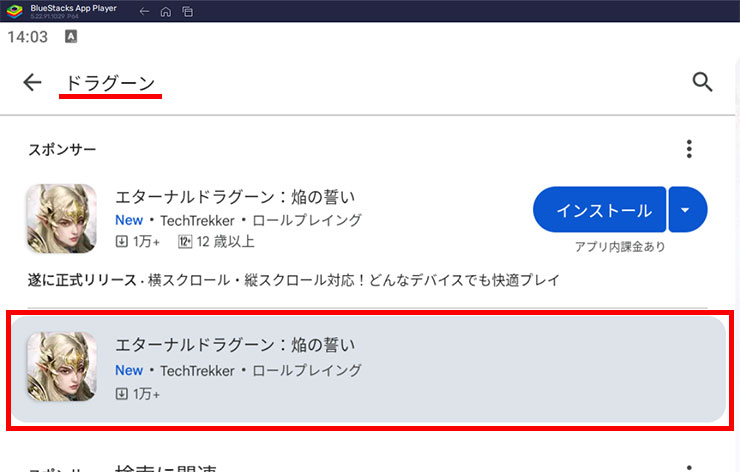Click the BlueStacks App Player title text
Screen dimensions: 740x472
point(74,8)
